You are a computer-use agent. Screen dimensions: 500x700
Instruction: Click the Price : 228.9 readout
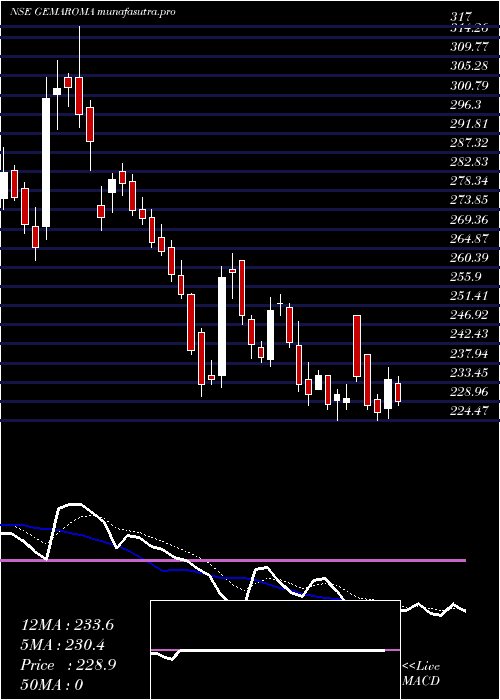pos(69,665)
